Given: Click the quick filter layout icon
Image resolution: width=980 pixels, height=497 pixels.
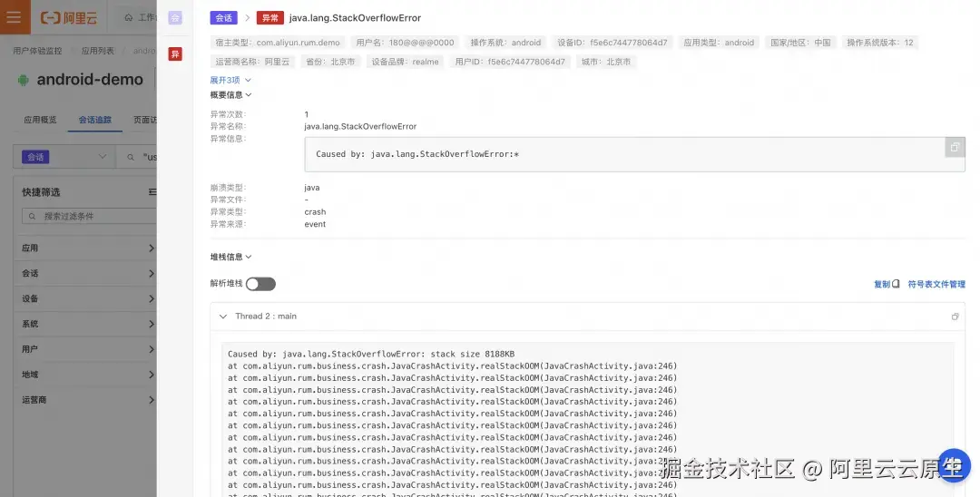Looking at the screenshot, I should point(152,191).
